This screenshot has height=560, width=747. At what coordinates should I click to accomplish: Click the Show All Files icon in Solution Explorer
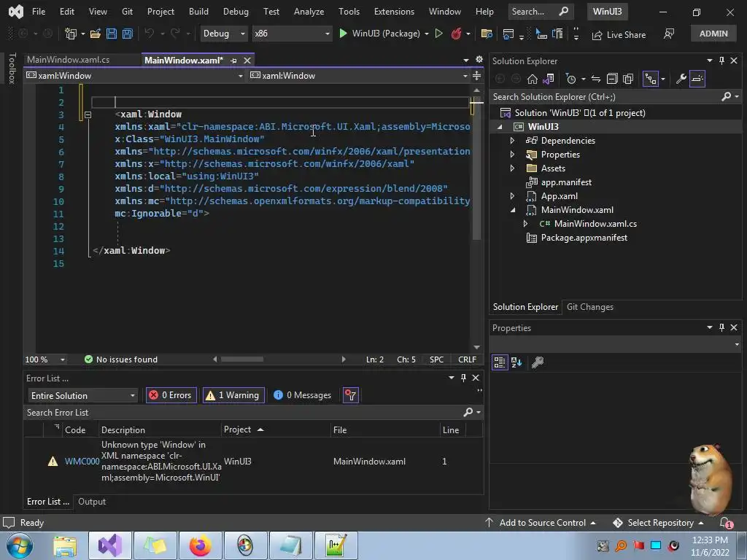click(628, 79)
